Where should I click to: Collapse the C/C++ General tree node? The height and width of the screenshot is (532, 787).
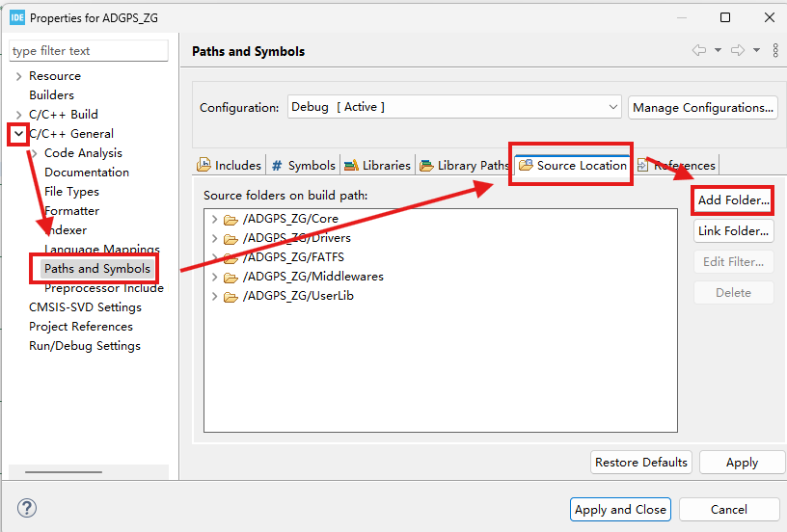point(18,134)
